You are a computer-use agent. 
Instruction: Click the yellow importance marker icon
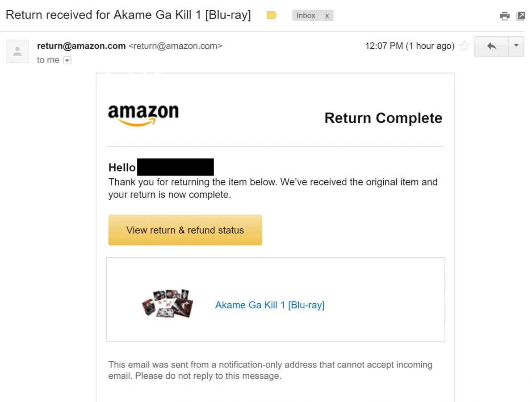click(x=272, y=16)
